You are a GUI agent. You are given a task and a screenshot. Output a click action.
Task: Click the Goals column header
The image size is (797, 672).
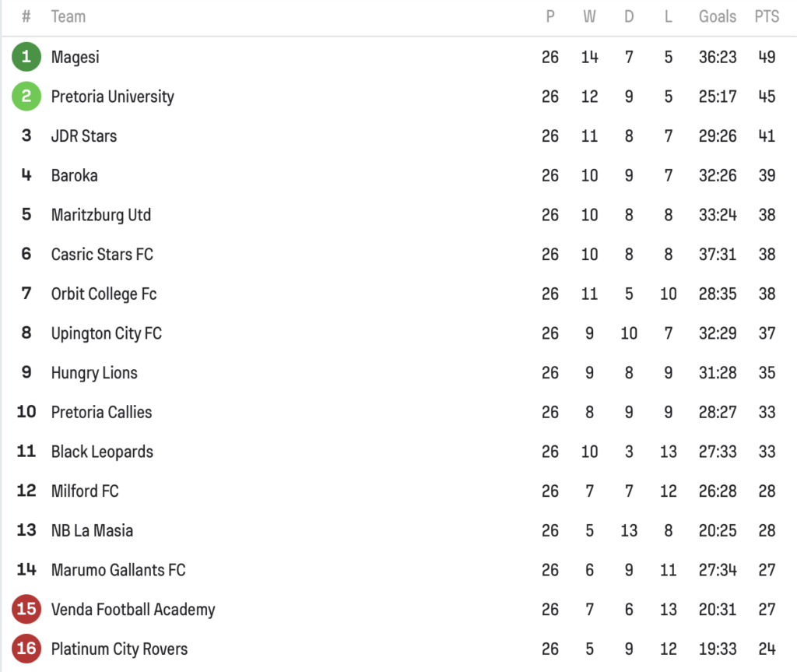click(717, 16)
